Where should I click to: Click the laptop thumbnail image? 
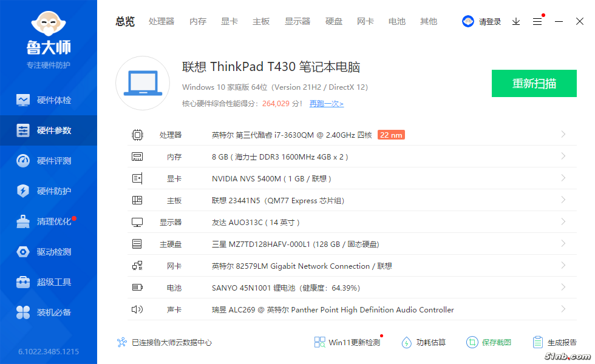pyautogui.click(x=142, y=83)
